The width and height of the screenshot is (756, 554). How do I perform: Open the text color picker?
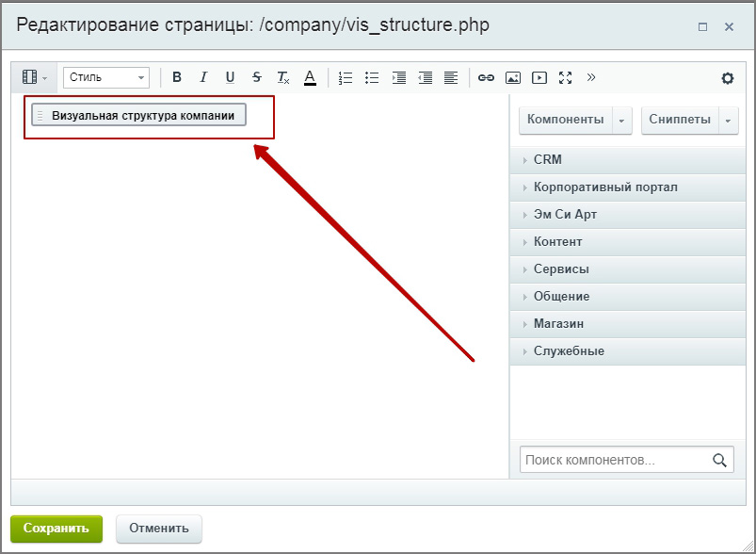pos(310,77)
